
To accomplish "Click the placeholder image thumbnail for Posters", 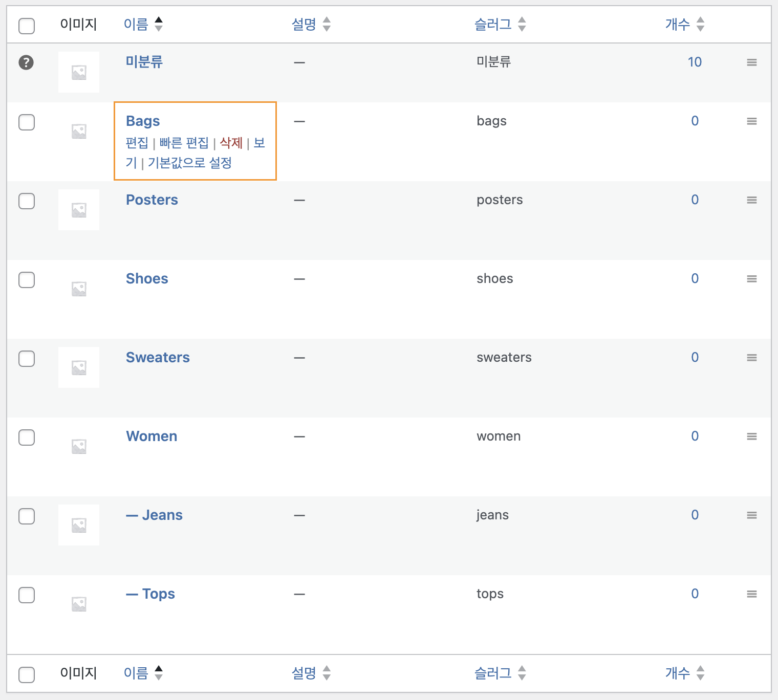I will [79, 210].
